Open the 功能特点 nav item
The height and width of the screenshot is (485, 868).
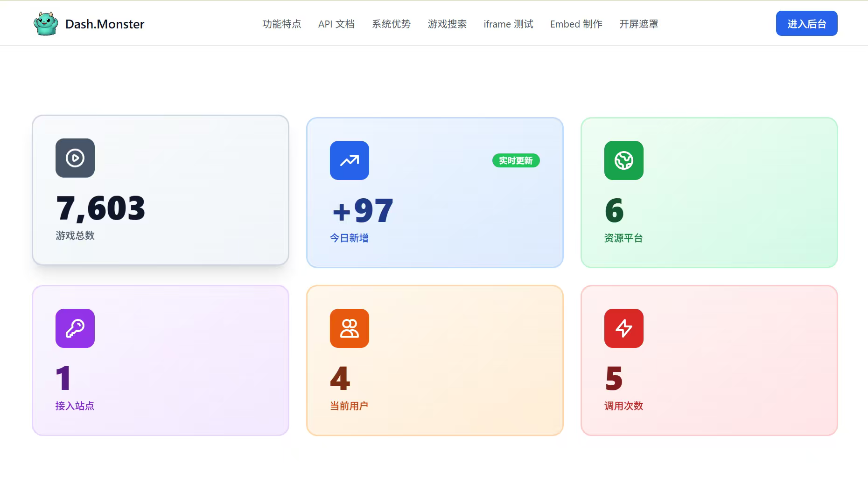(x=282, y=24)
